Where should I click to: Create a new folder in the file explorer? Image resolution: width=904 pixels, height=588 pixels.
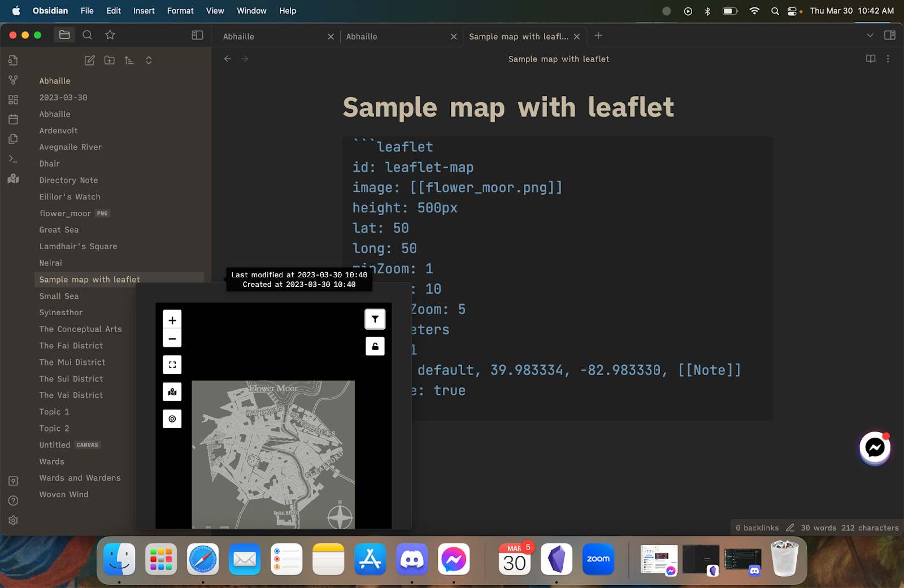click(x=110, y=60)
